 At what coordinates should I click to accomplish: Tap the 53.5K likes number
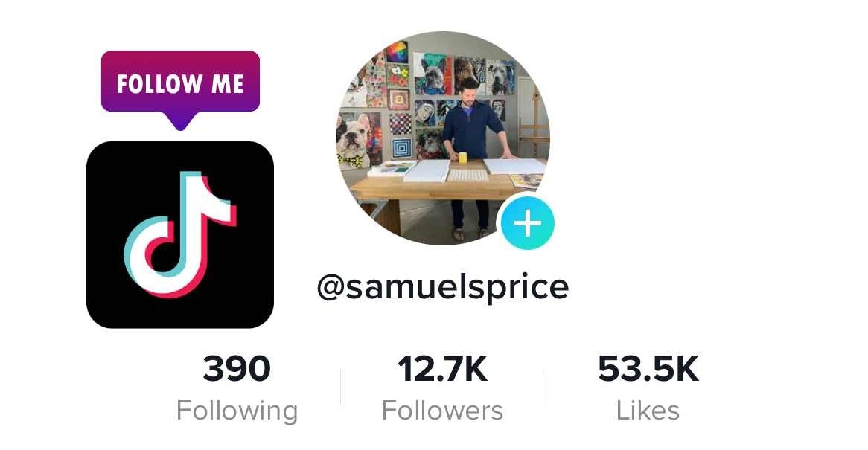click(648, 369)
